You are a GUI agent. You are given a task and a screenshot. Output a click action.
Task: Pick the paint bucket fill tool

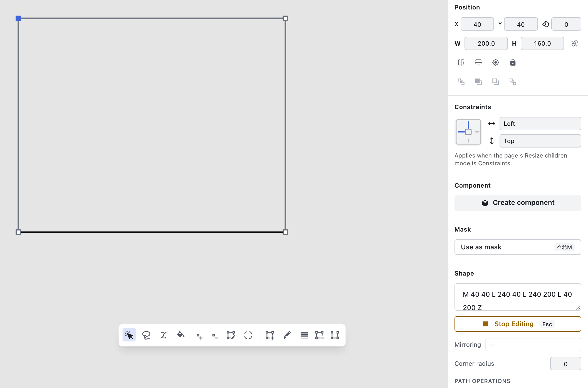tap(181, 335)
